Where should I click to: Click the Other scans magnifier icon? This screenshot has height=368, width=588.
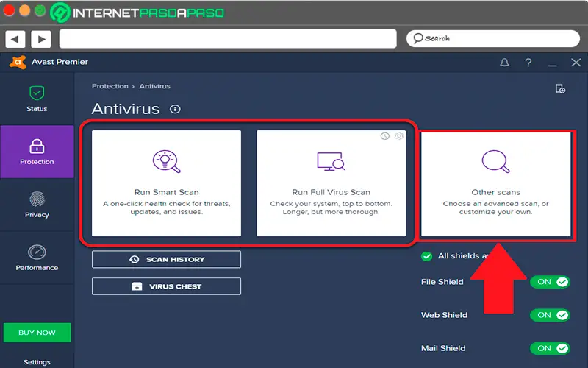(x=495, y=161)
